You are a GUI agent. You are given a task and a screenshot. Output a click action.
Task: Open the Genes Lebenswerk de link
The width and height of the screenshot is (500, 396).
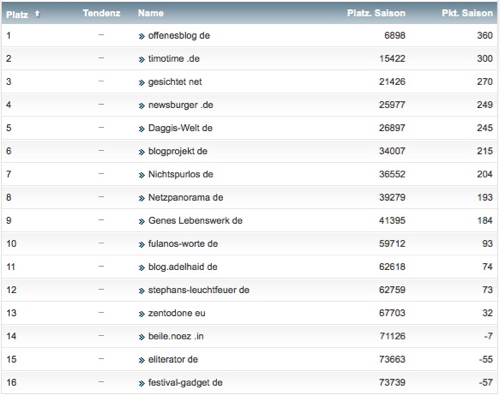click(195, 221)
